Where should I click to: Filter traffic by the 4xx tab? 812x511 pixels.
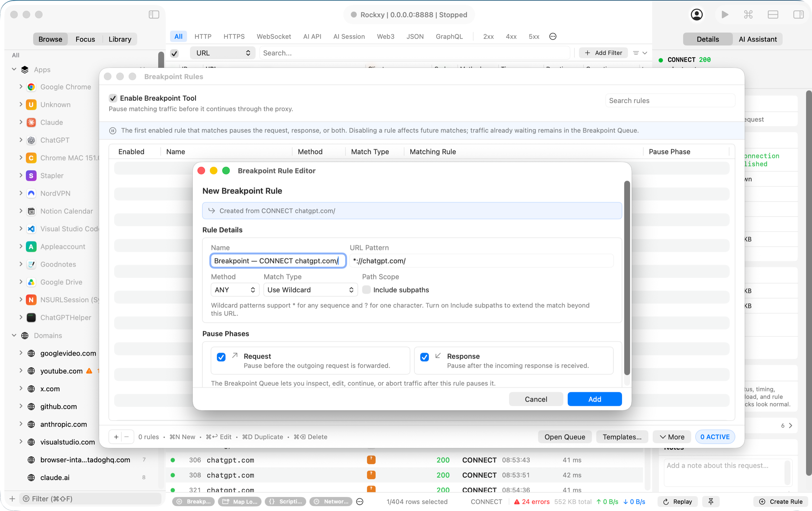(x=511, y=36)
